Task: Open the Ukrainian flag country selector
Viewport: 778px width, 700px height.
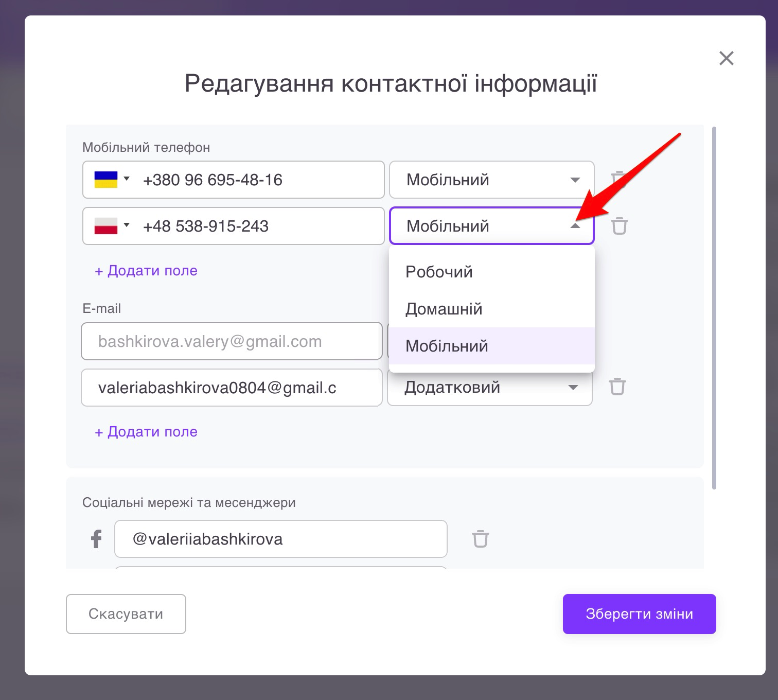Action: pos(112,180)
